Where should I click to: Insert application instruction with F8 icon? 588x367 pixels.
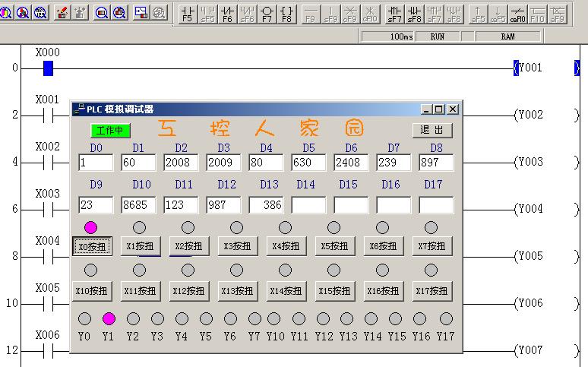click(286, 13)
